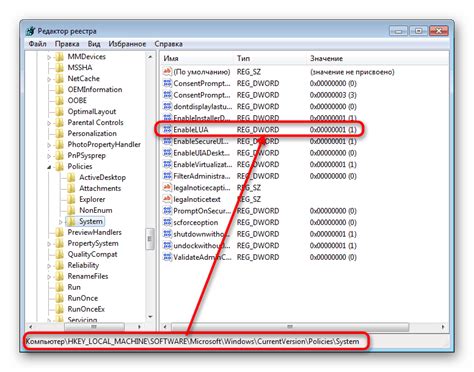Select the OOBE folder icon
Screen dimensions: 474x372
pos(59,101)
